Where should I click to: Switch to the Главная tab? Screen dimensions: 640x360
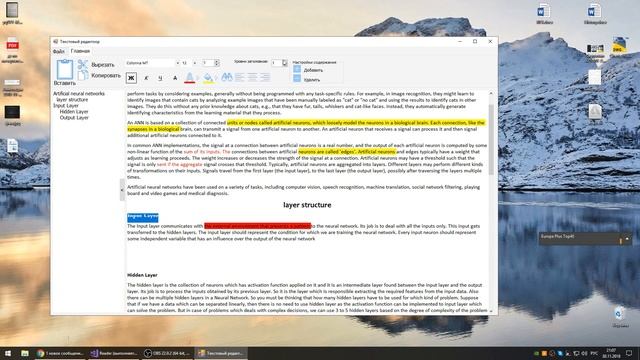click(x=80, y=51)
